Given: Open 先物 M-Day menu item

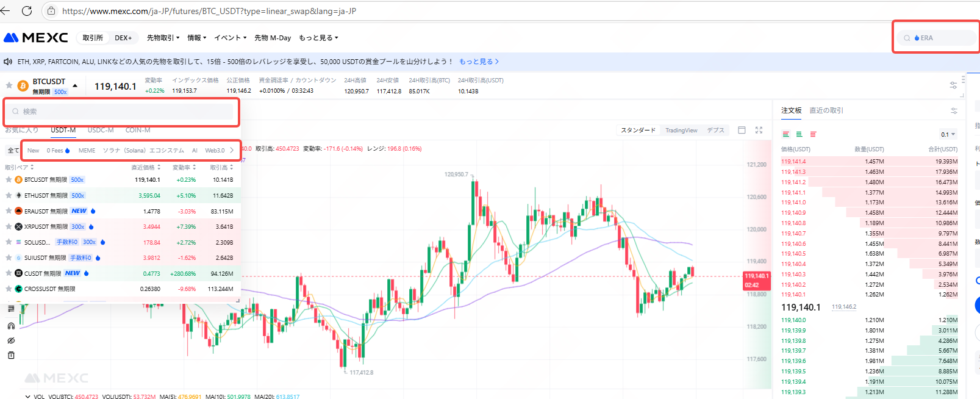Looking at the screenshot, I should tap(273, 38).
